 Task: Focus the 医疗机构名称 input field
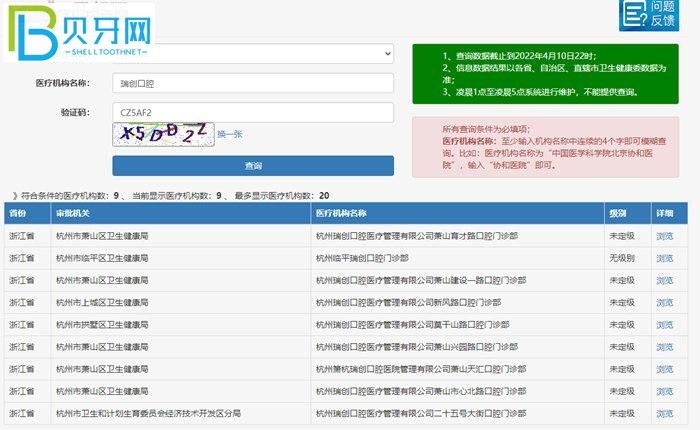point(253,83)
